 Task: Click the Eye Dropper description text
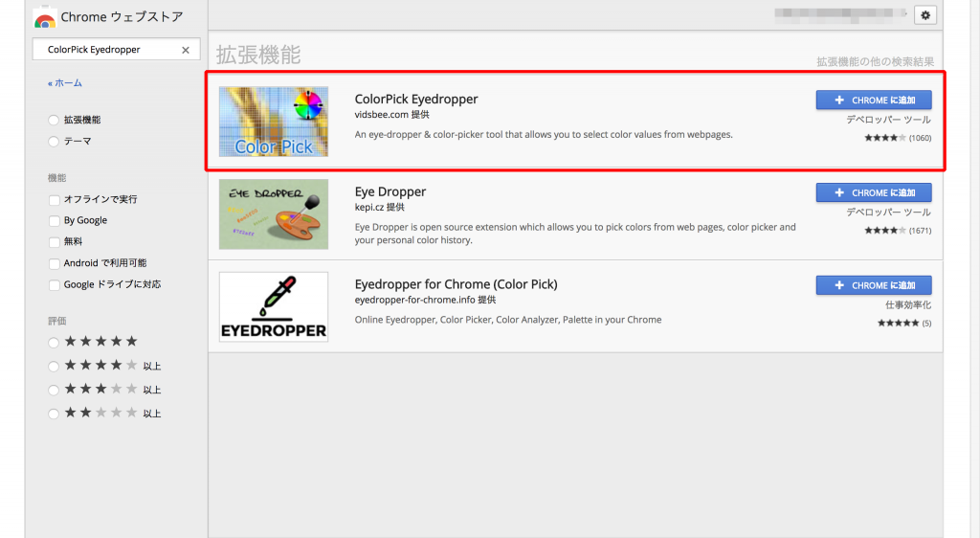(575, 233)
